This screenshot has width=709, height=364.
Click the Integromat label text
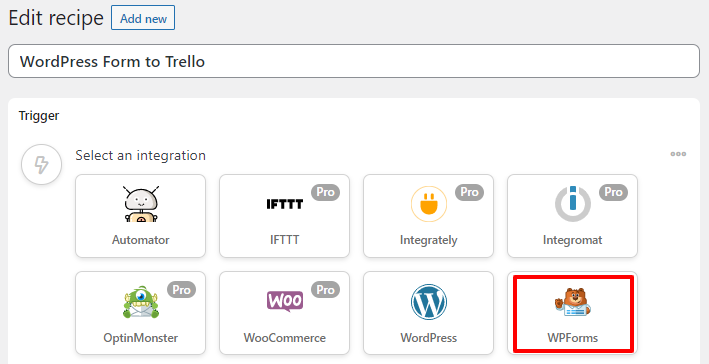click(573, 240)
